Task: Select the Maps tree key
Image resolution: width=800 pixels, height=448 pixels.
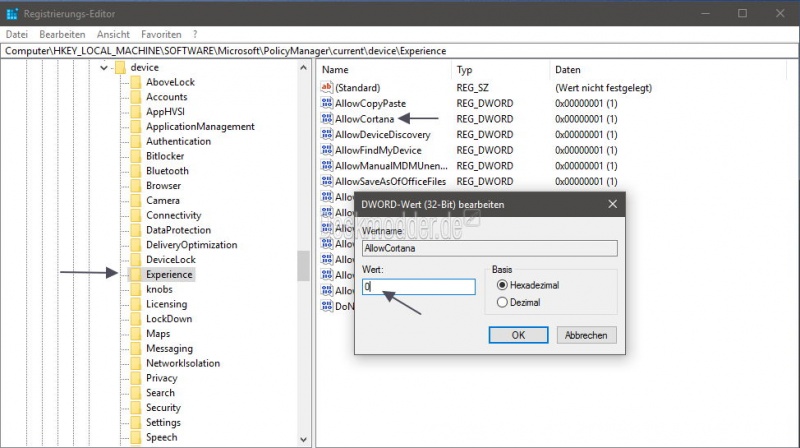Action: (x=158, y=334)
